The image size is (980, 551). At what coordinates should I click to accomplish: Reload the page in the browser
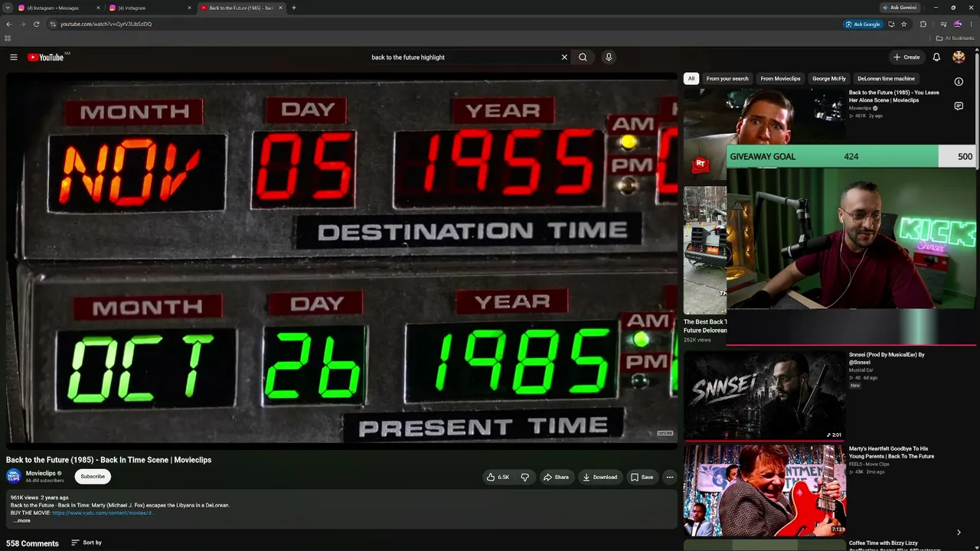click(x=36, y=24)
